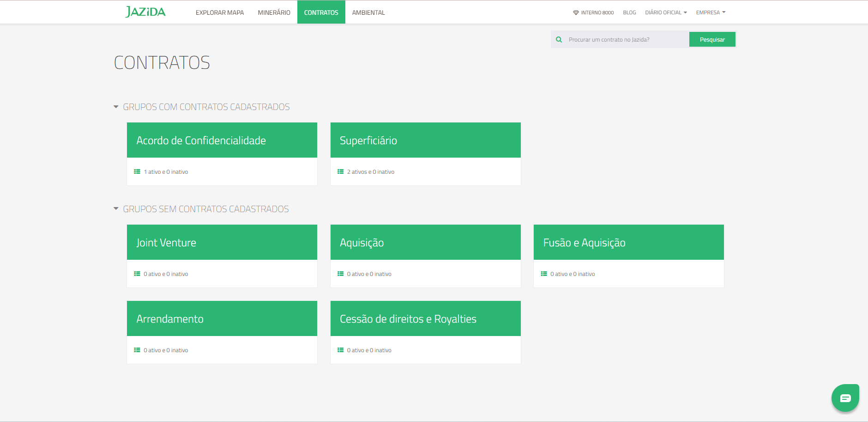Click list icon in Acordo de Confidencialidade card

tap(137, 171)
